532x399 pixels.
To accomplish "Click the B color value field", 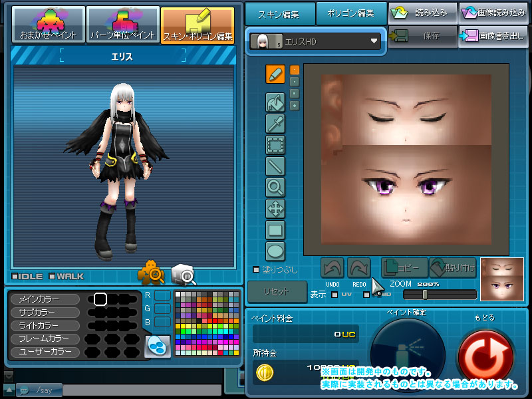I will (x=162, y=322).
